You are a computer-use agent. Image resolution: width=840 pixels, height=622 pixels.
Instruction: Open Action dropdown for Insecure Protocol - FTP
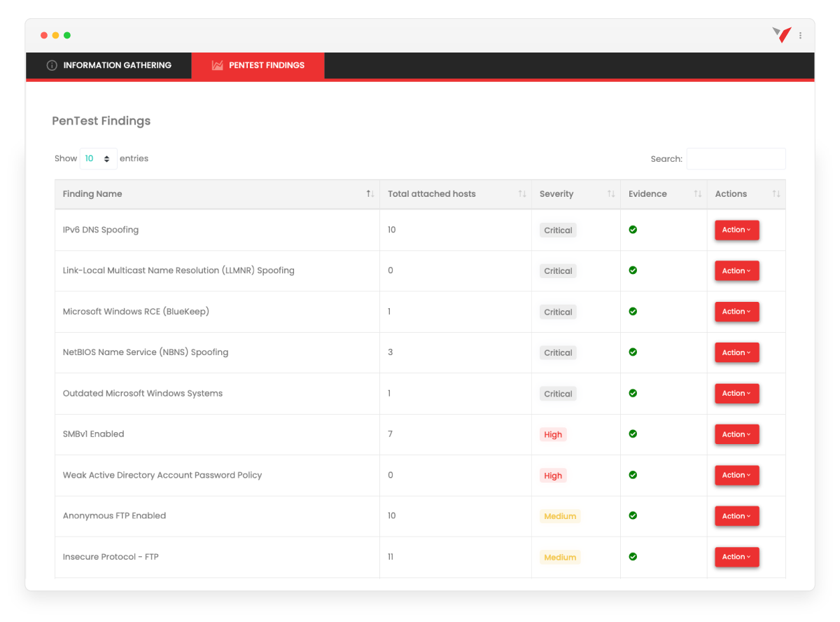(x=736, y=557)
